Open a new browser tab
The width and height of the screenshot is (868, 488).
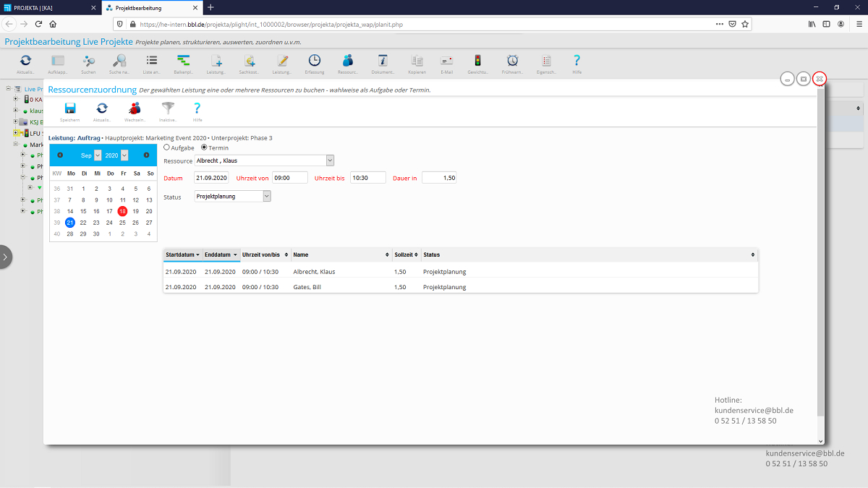pyautogui.click(x=210, y=7)
